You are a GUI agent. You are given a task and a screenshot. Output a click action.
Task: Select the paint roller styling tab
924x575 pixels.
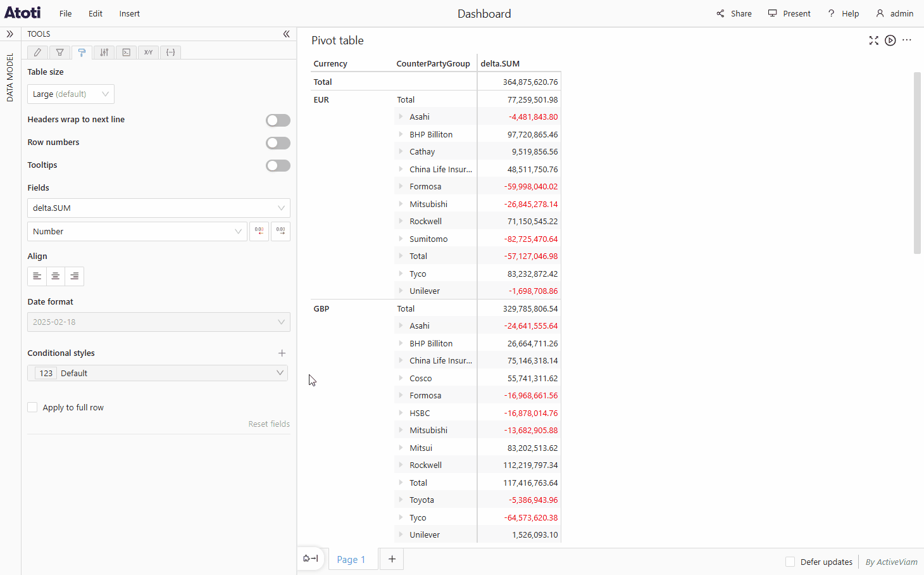coord(82,52)
